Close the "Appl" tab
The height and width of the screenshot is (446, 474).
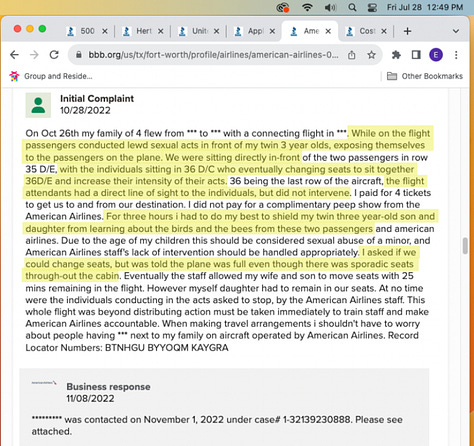pyautogui.click(x=272, y=31)
